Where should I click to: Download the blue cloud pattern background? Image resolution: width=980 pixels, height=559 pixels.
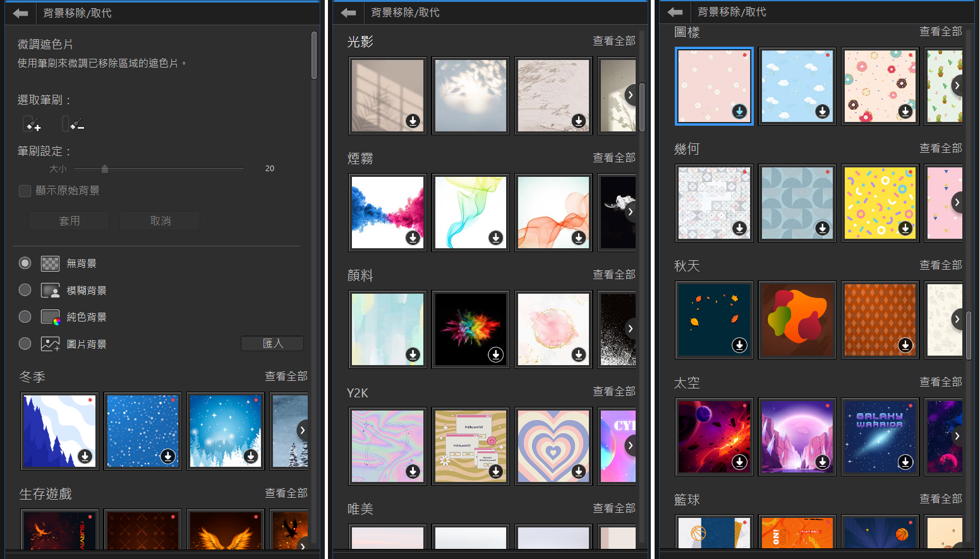tap(822, 111)
